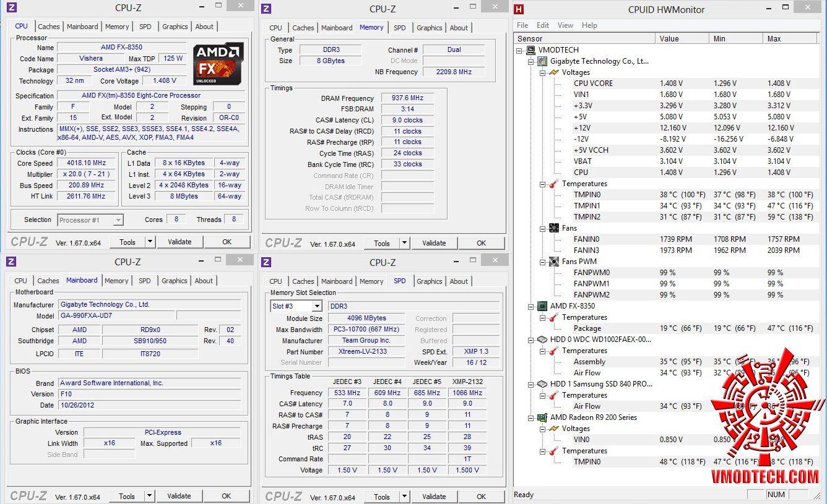Select the CPU tab in the Mainboard window

[21, 281]
